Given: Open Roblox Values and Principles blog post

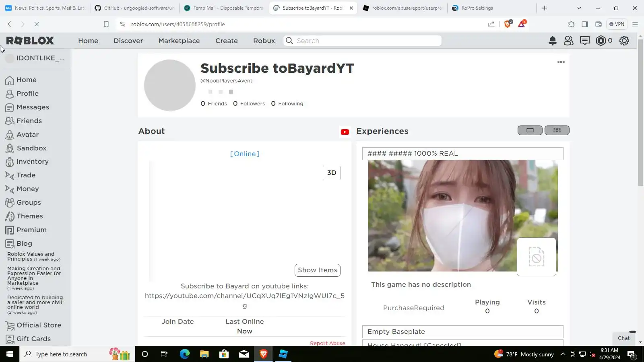Looking at the screenshot, I should coord(34,257).
